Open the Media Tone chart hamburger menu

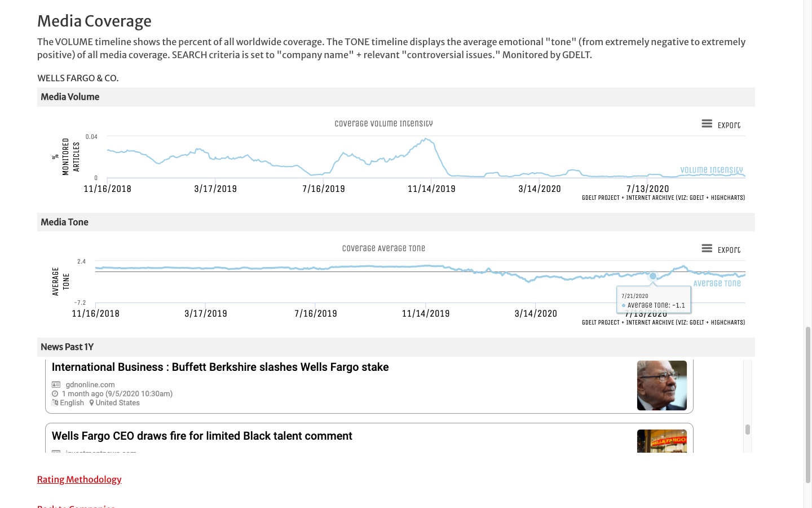coord(707,248)
